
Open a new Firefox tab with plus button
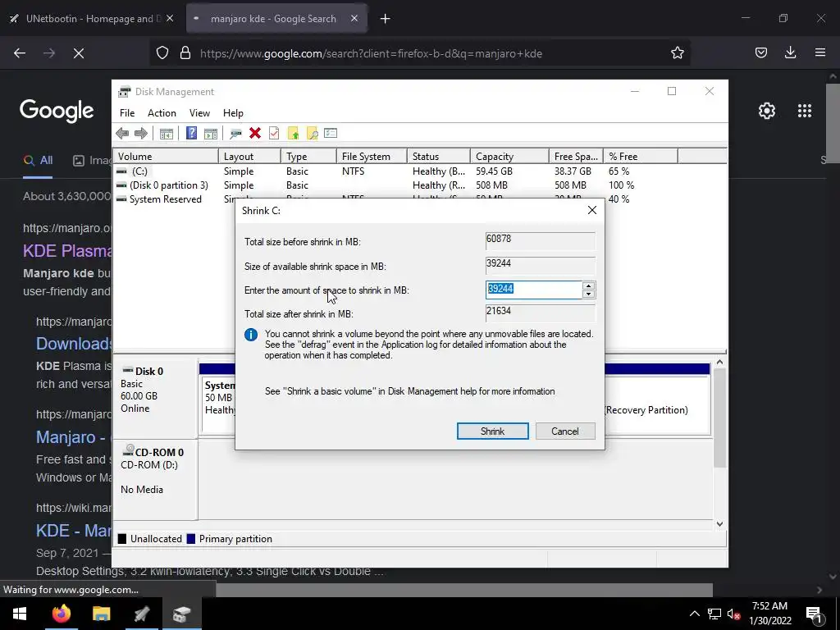pos(386,19)
